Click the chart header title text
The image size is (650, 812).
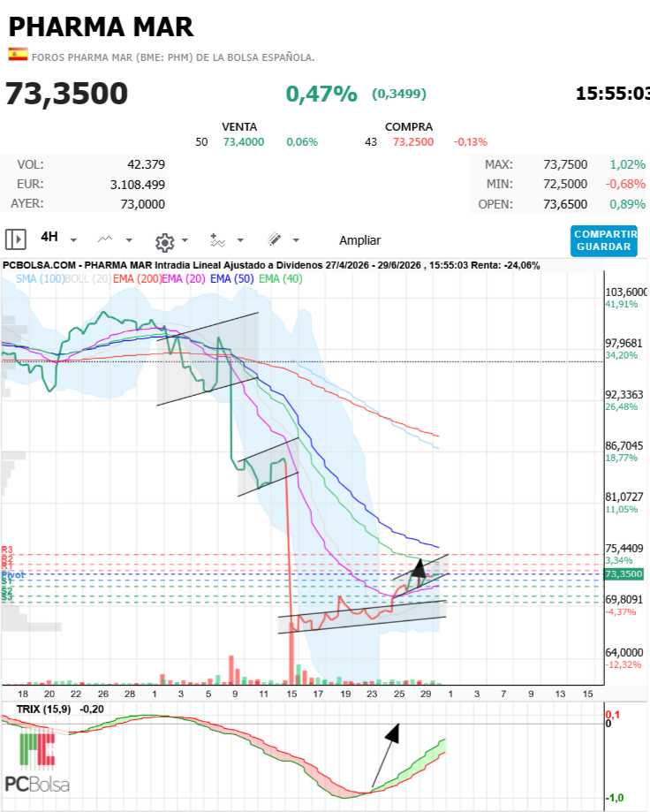(271, 265)
